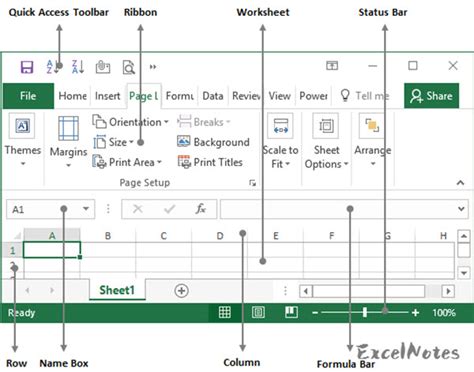Viewport: 474px width, 372px height.
Task: Open the Name Box dropdown arrow
Action: click(86, 209)
